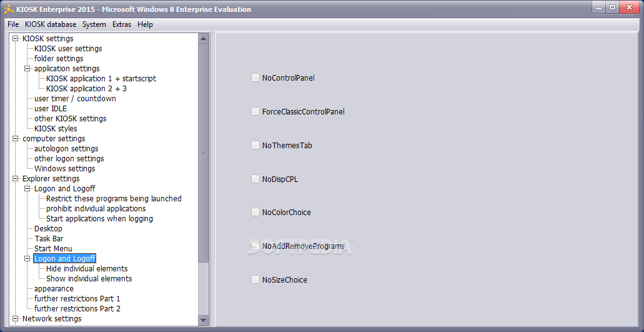Collapse the Explorer settings node
Viewport: 644px width, 332px height.
click(x=16, y=179)
